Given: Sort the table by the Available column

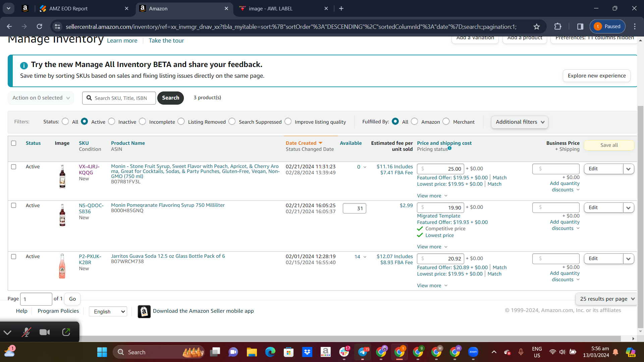Looking at the screenshot, I should [351, 143].
